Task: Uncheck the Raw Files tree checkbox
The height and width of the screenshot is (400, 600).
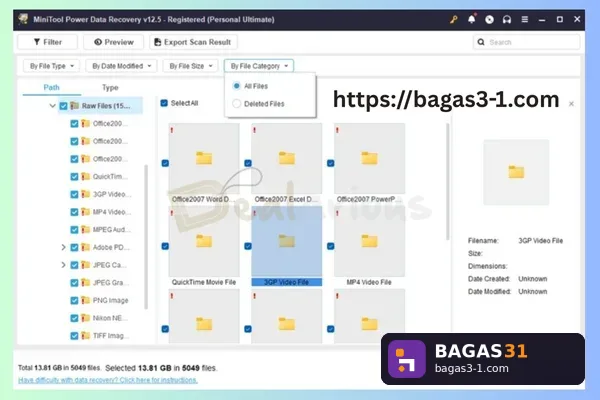Action: (x=64, y=106)
